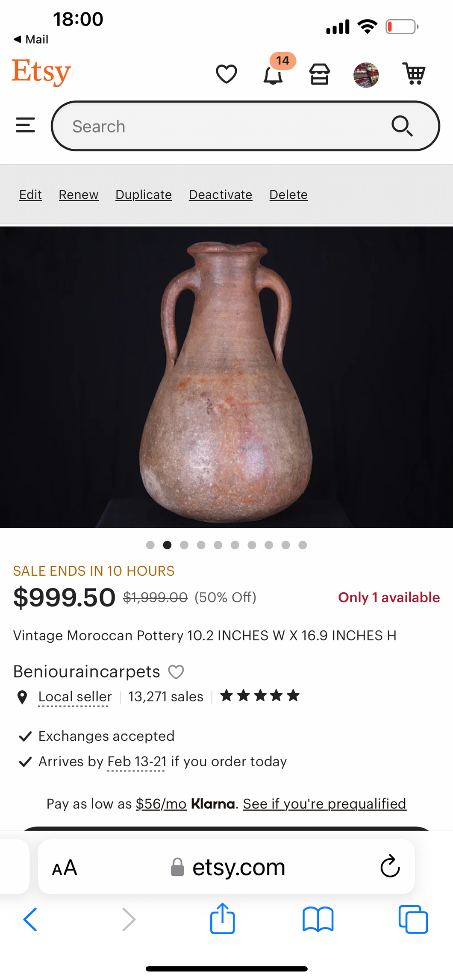Select Deactivate listing option
Viewport: 453px width, 980px height.
[x=221, y=195]
